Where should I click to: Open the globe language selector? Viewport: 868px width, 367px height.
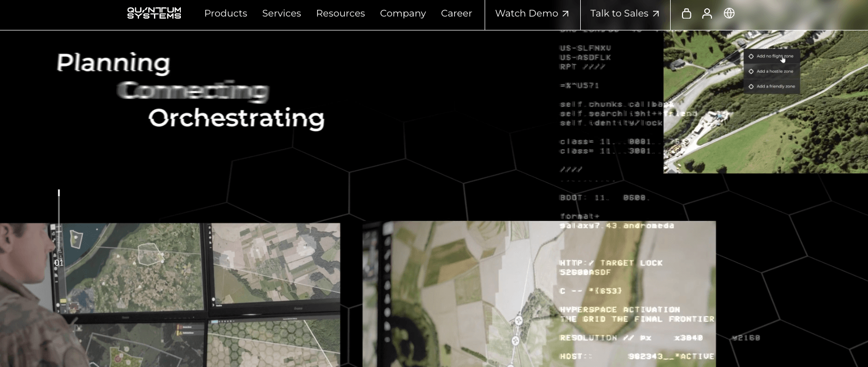(729, 13)
